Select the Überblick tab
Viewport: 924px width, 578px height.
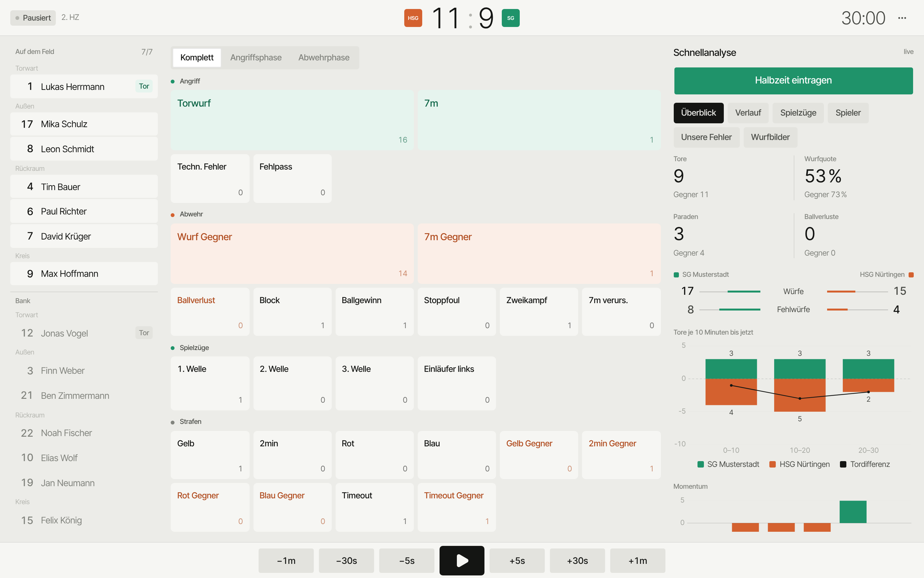698,113
